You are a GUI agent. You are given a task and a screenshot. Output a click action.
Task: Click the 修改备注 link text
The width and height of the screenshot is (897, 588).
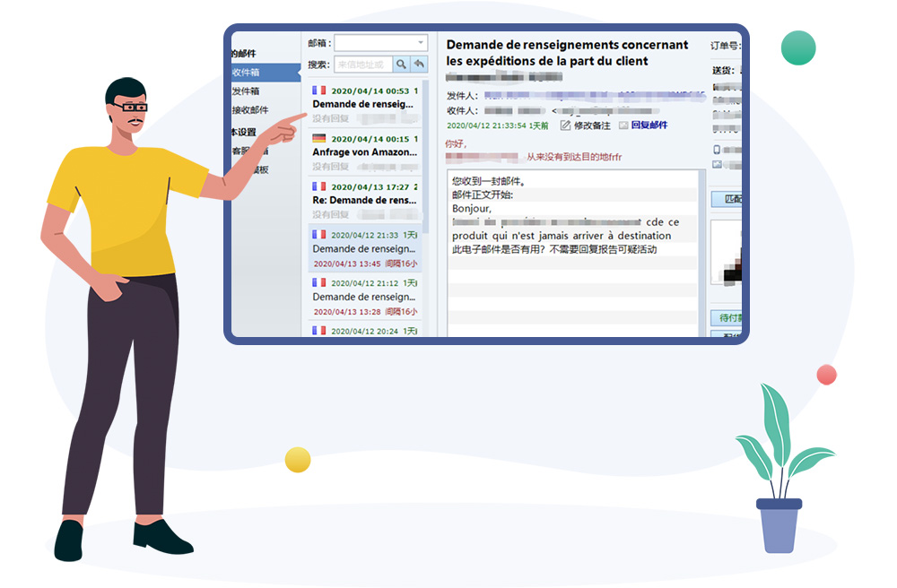click(x=592, y=125)
